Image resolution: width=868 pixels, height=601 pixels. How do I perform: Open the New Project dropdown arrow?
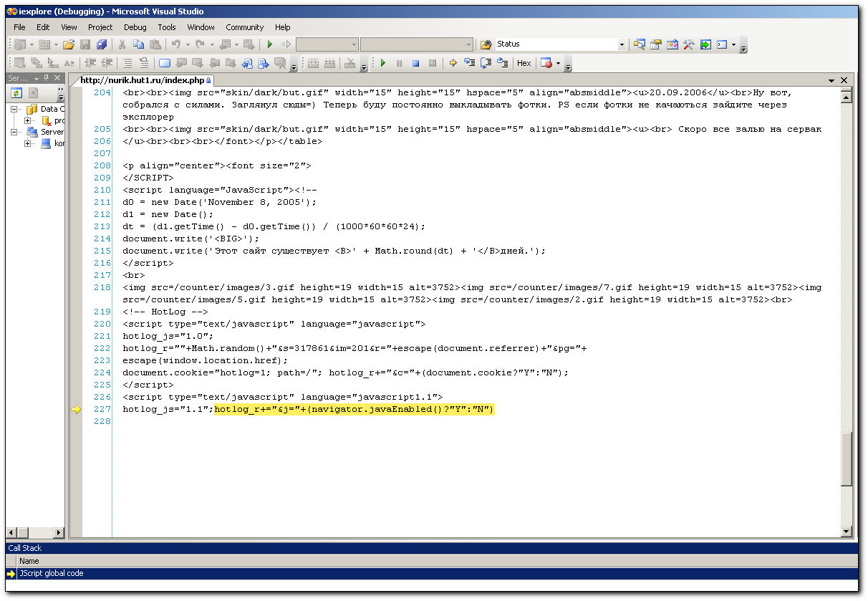tap(32, 44)
